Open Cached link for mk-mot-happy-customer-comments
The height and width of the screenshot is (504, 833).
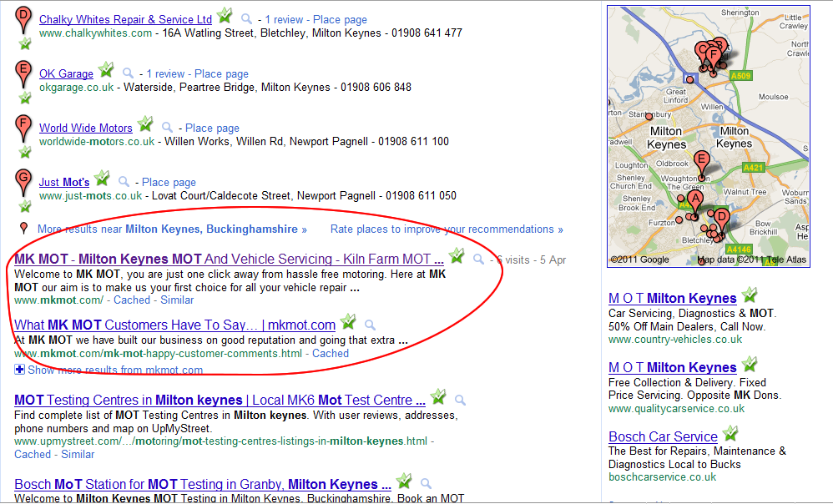(x=331, y=354)
